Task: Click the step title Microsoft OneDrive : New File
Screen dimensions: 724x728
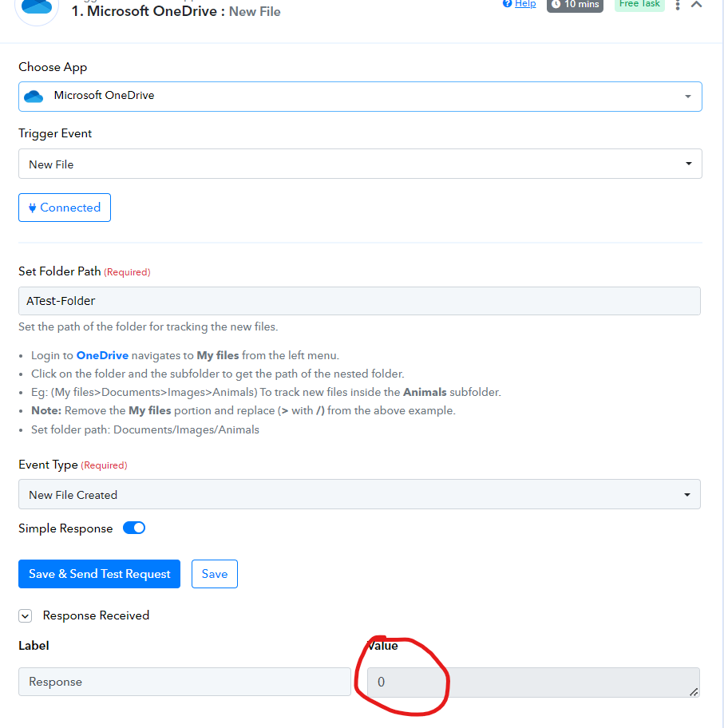Action: point(176,11)
